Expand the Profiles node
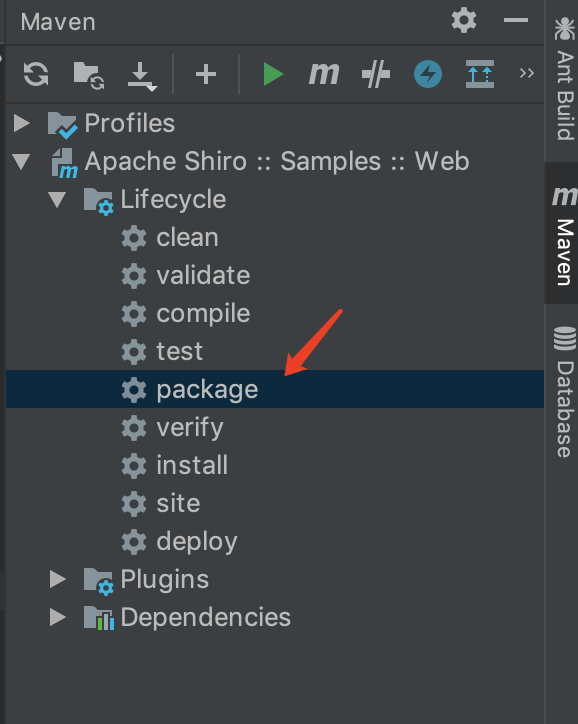This screenshot has width=578, height=724. pos(21,123)
